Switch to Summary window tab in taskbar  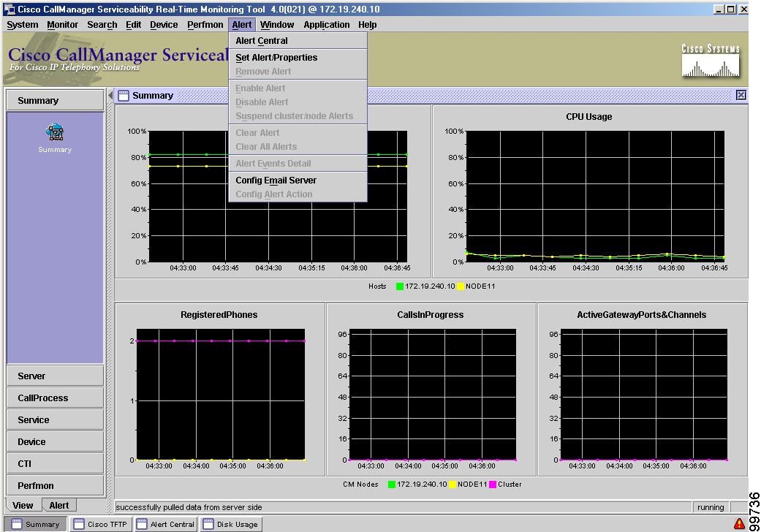tap(36, 524)
